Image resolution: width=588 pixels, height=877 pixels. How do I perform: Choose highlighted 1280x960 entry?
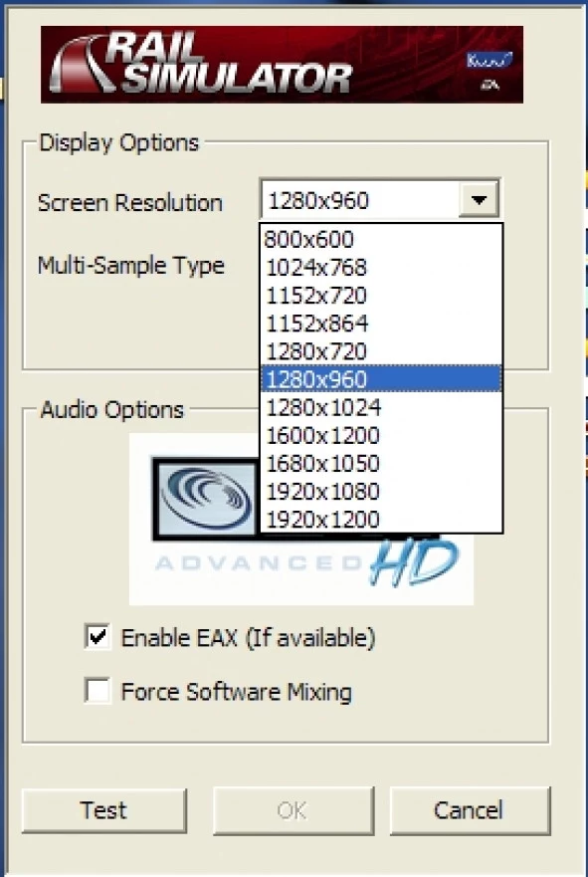[x=382, y=379]
